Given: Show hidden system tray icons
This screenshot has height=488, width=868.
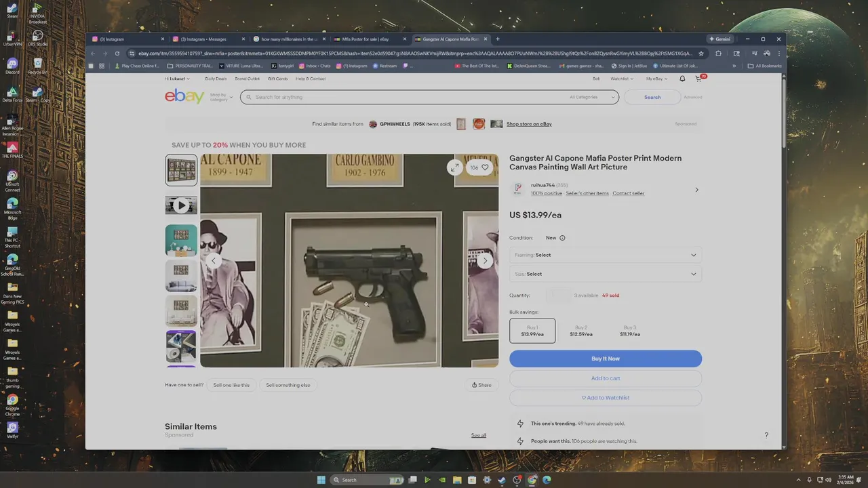Looking at the screenshot, I should 799,480.
